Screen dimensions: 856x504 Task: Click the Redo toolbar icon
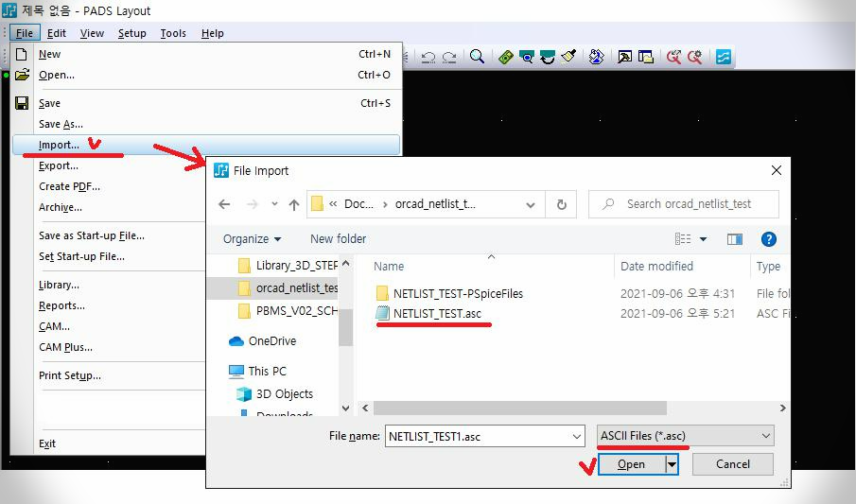(449, 57)
